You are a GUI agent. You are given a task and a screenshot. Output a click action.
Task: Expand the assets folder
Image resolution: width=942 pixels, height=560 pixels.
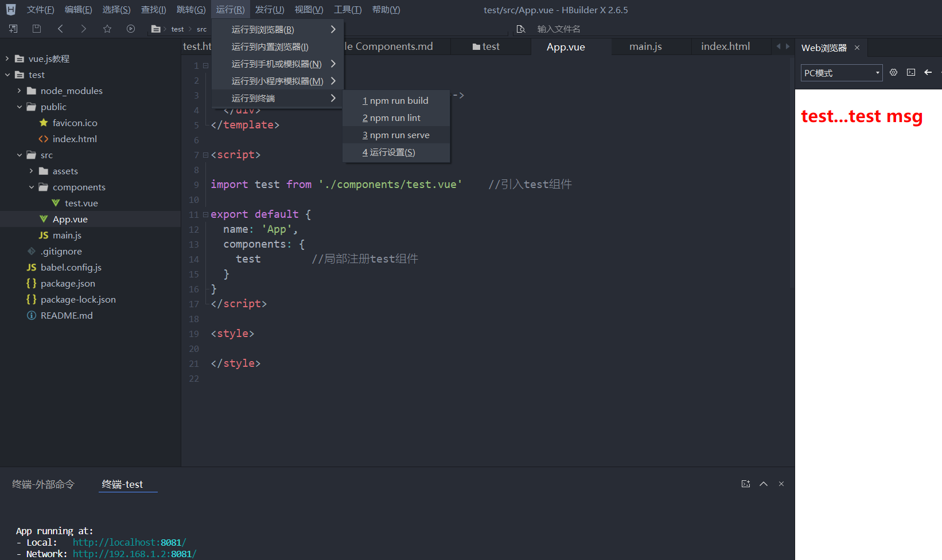coord(32,171)
